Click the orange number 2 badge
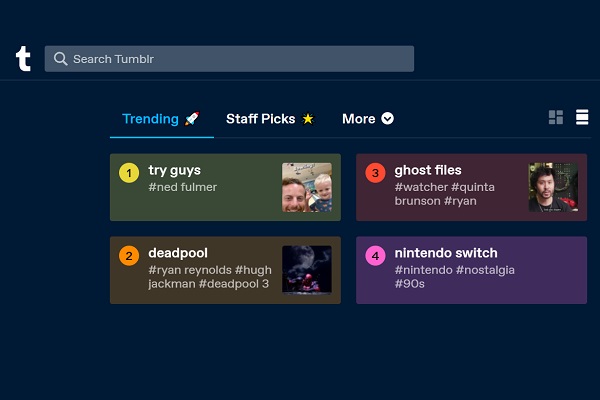 pyautogui.click(x=129, y=256)
